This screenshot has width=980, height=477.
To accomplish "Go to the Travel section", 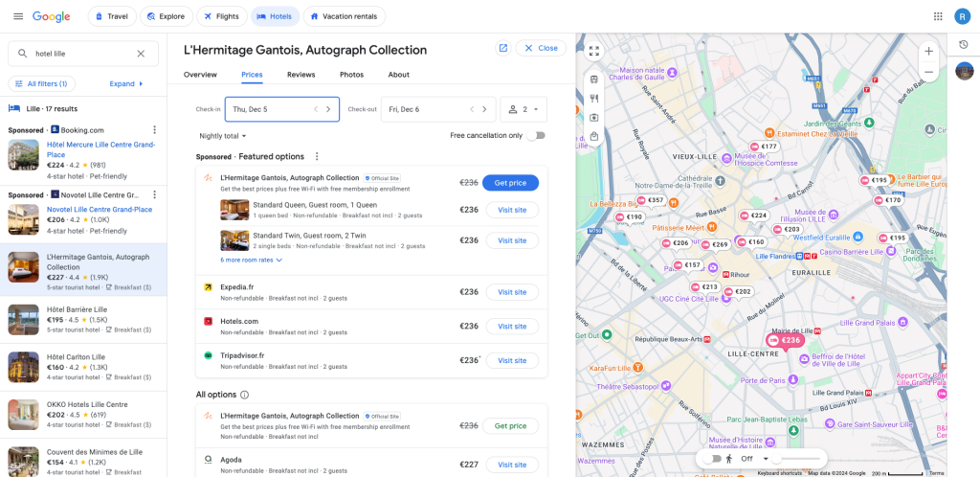I will 112,16.
